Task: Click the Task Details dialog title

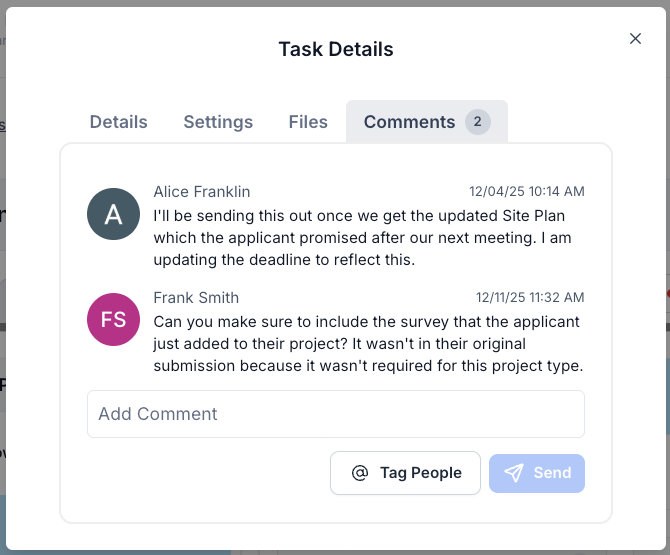Action: coord(336,49)
